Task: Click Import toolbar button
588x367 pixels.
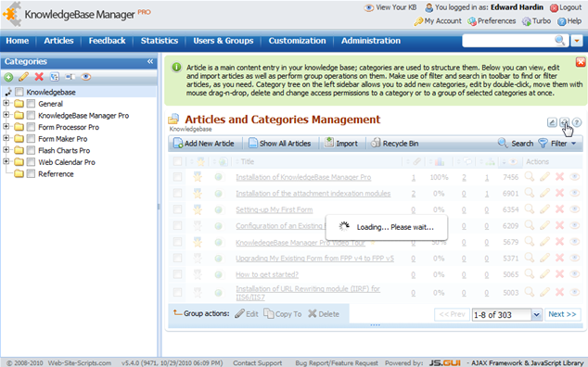Action: (341, 144)
